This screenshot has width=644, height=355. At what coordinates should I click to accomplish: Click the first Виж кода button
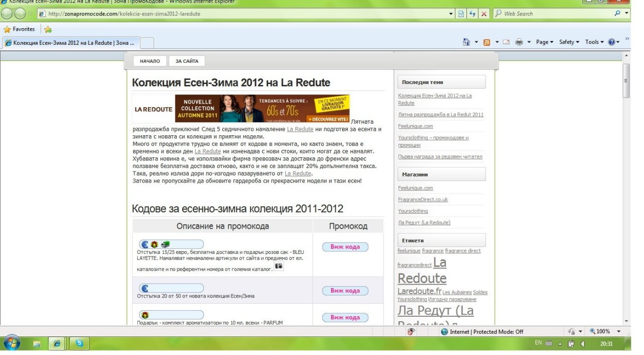point(345,247)
